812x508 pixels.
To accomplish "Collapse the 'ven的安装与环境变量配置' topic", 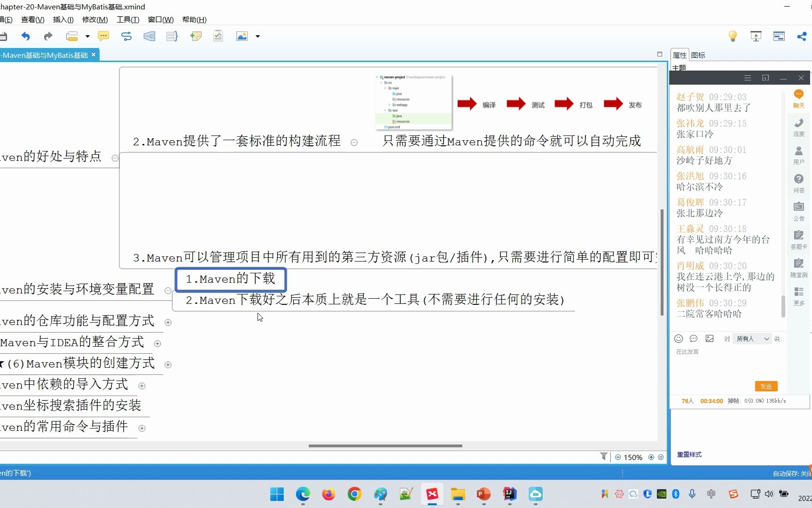I will coord(168,291).
